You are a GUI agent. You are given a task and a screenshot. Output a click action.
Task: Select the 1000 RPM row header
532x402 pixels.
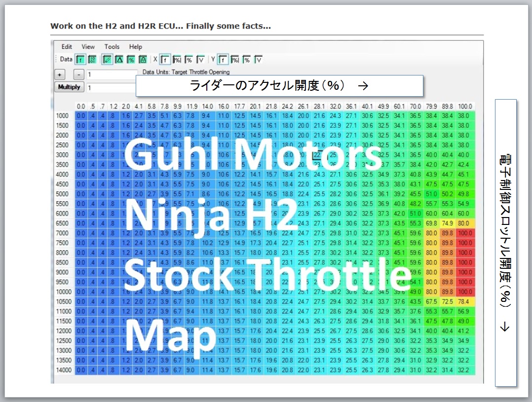click(x=62, y=116)
